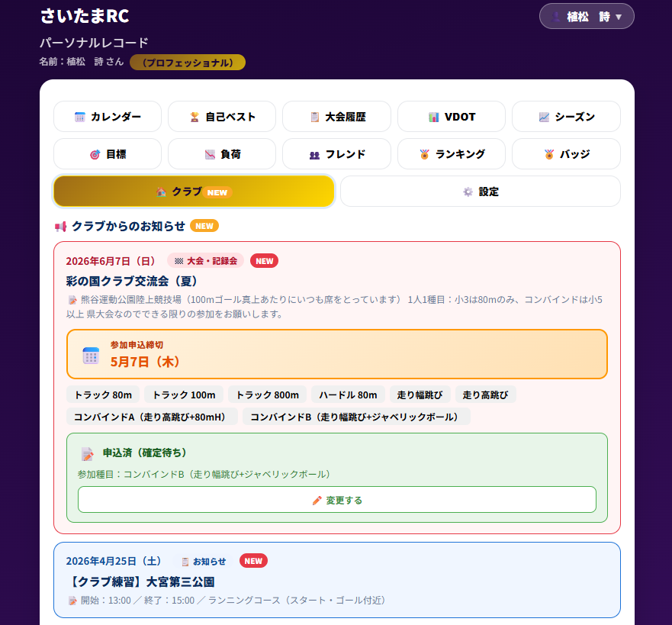Click the memo icon beside 申込済（確定待ち）

(88, 453)
